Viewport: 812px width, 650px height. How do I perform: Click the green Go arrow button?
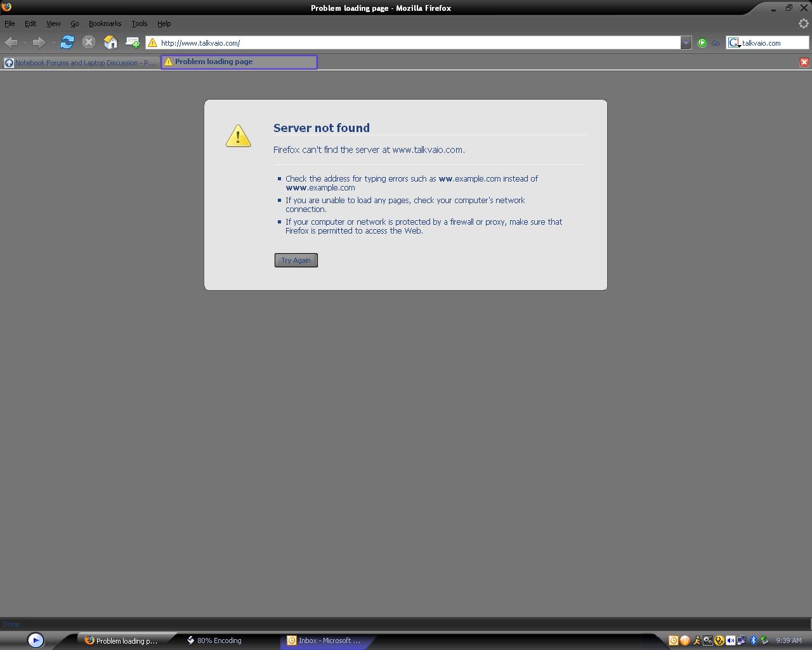click(702, 43)
